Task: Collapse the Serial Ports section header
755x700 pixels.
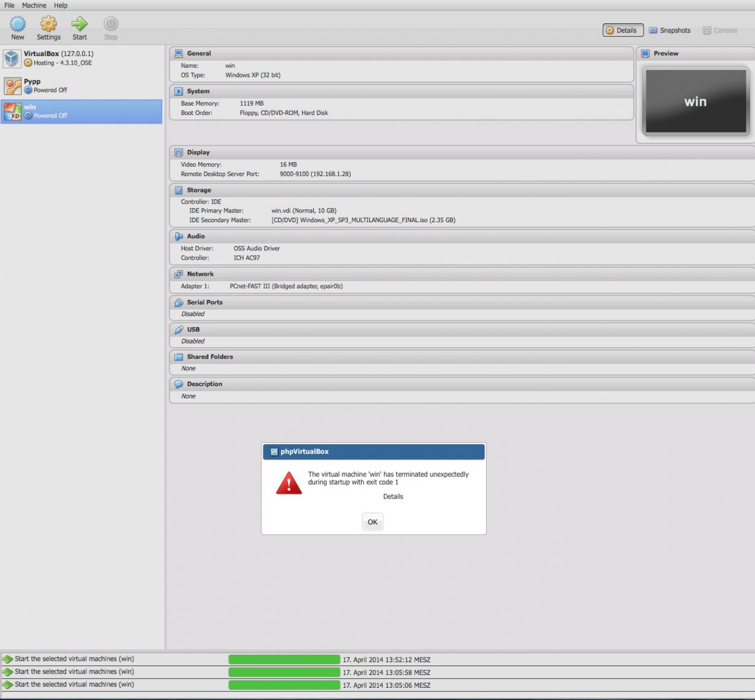Action: click(x=462, y=303)
